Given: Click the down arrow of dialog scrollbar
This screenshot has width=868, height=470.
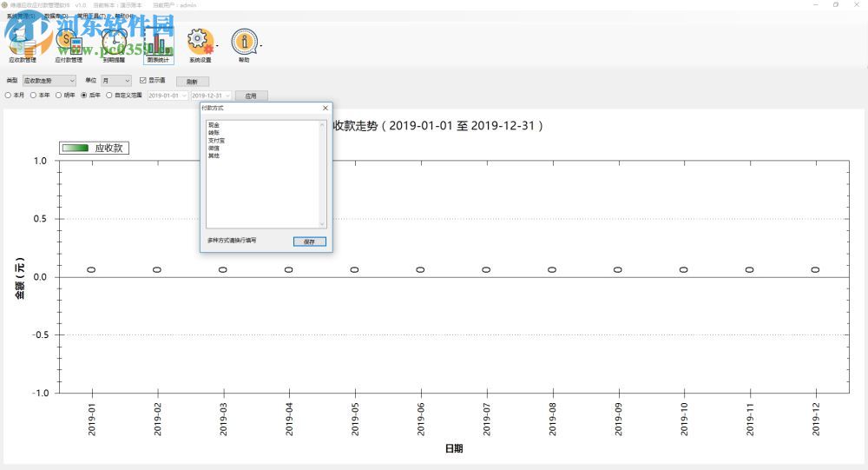Looking at the screenshot, I should click(x=322, y=224).
